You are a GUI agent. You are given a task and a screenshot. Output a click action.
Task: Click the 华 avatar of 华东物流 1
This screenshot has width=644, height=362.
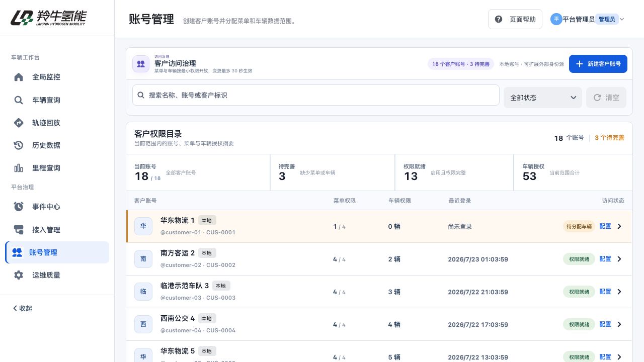click(143, 226)
